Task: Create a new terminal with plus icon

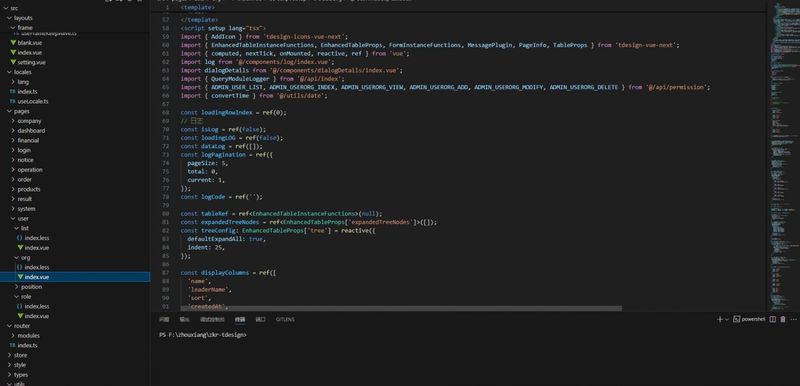Action: click(x=719, y=319)
